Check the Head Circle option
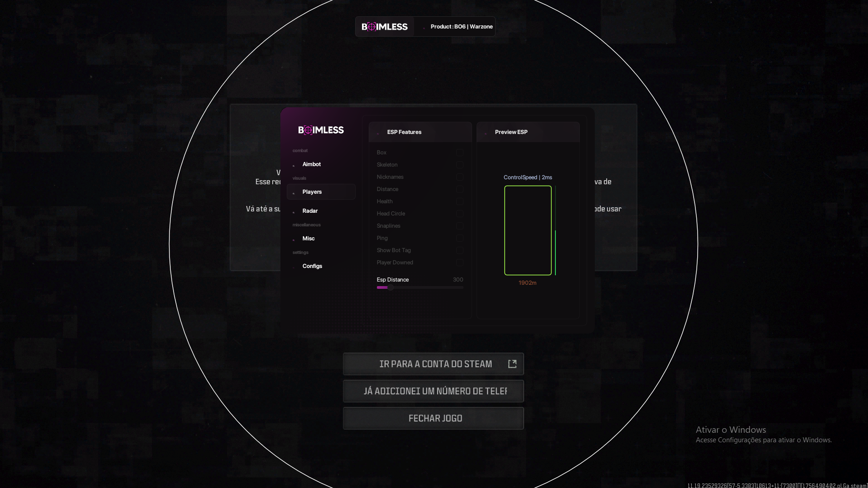 pyautogui.click(x=459, y=214)
